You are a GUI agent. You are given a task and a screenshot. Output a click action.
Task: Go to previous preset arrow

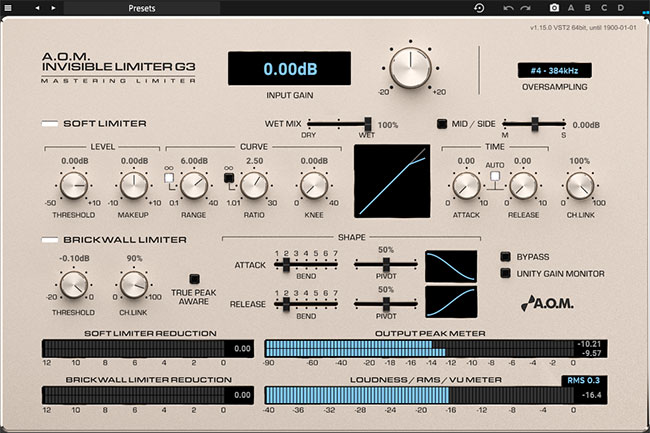37,8
